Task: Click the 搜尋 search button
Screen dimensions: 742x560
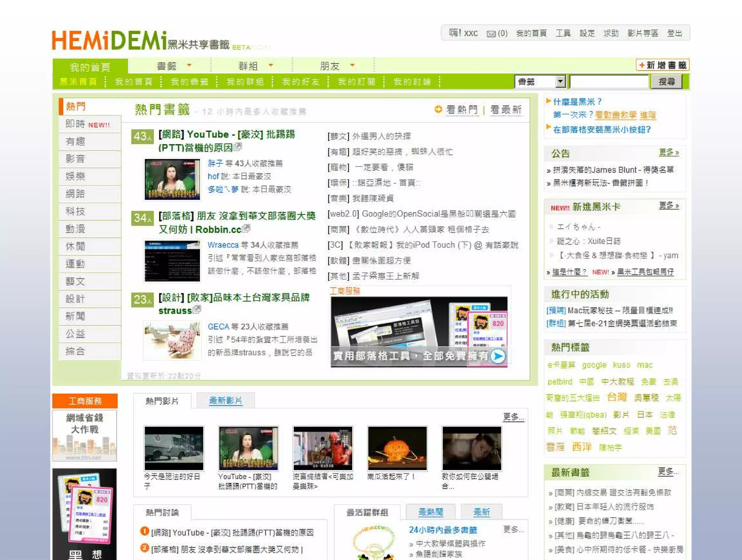Action: click(667, 82)
